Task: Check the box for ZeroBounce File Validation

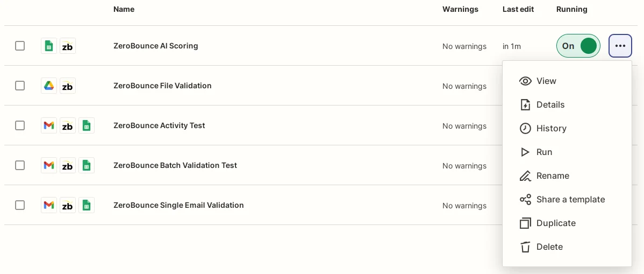Action: click(x=20, y=86)
